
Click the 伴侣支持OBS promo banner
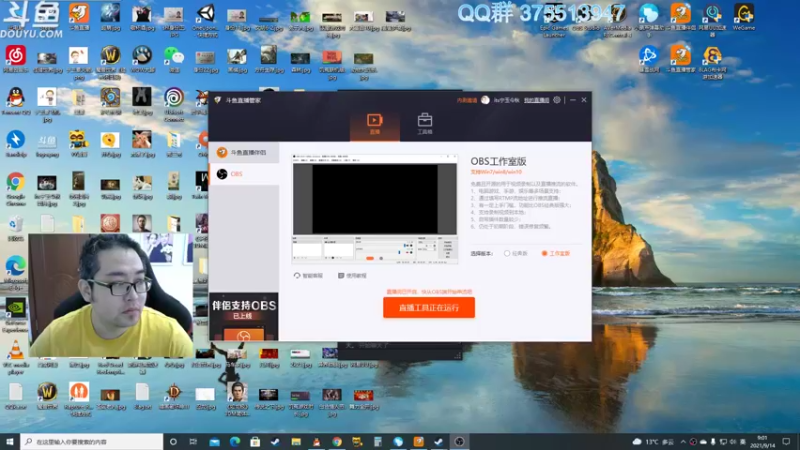[244, 317]
